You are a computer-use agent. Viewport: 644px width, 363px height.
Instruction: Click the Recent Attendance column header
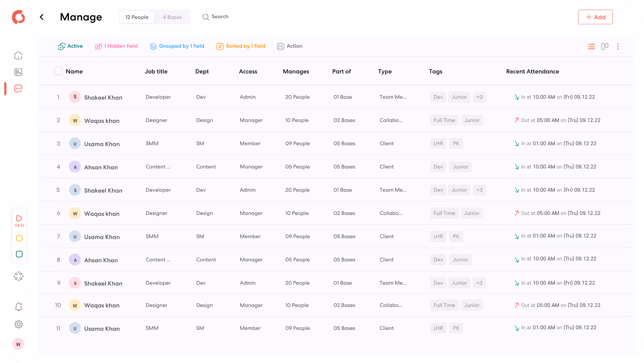[533, 72]
